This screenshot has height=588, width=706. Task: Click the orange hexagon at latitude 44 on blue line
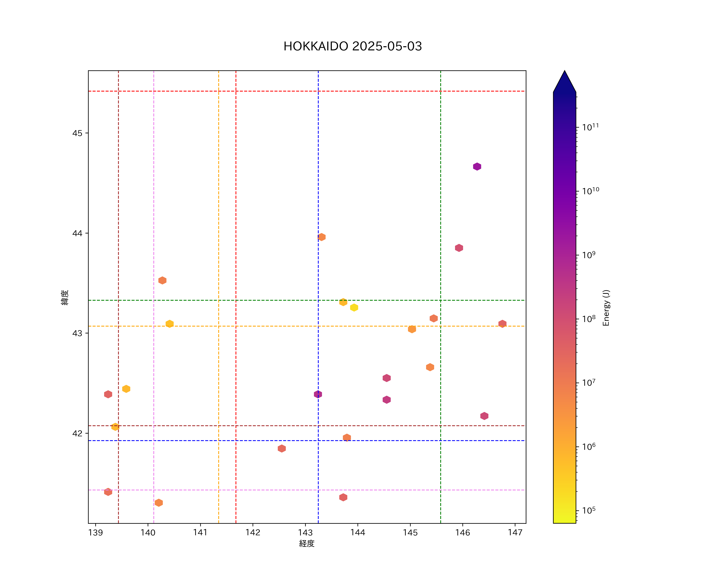pos(321,237)
